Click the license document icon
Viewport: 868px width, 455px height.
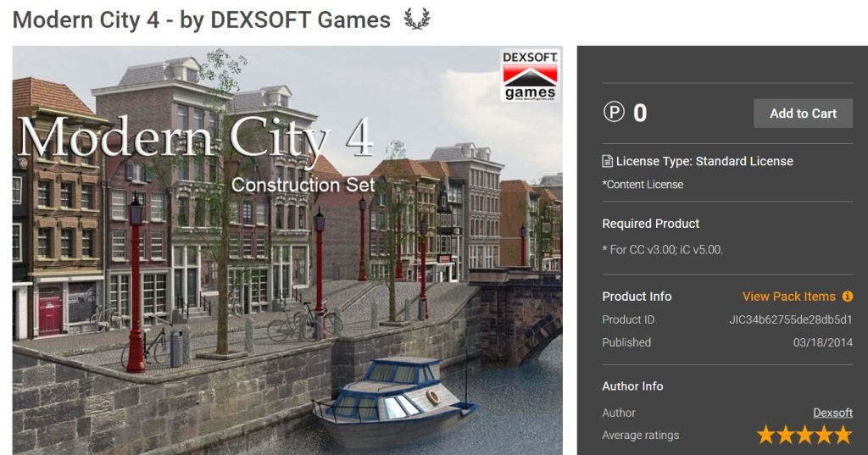point(607,161)
